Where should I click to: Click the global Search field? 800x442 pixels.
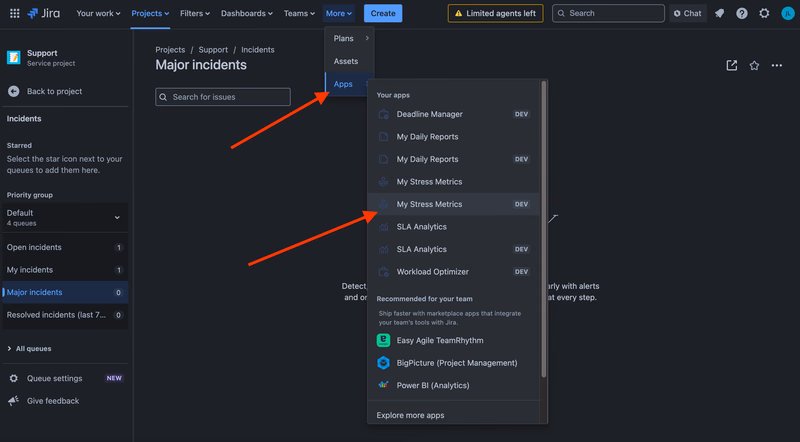(x=608, y=13)
